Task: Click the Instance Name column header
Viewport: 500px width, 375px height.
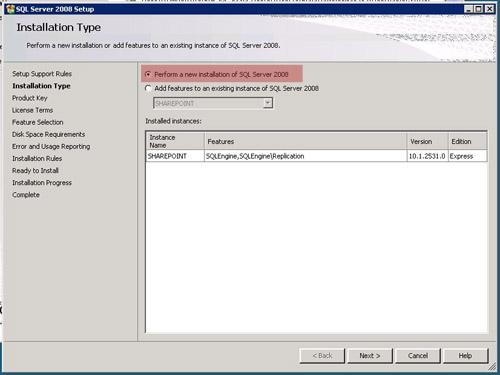Action: coord(175,141)
